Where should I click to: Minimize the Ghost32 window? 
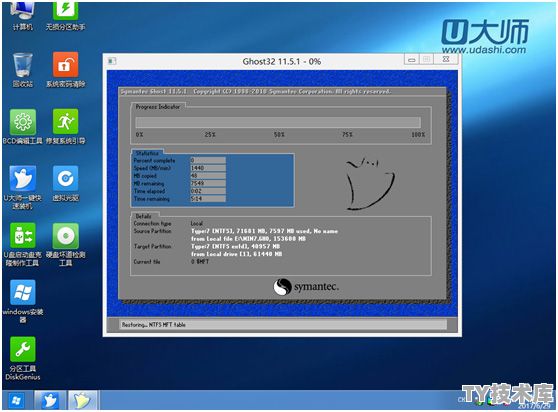click(412, 59)
